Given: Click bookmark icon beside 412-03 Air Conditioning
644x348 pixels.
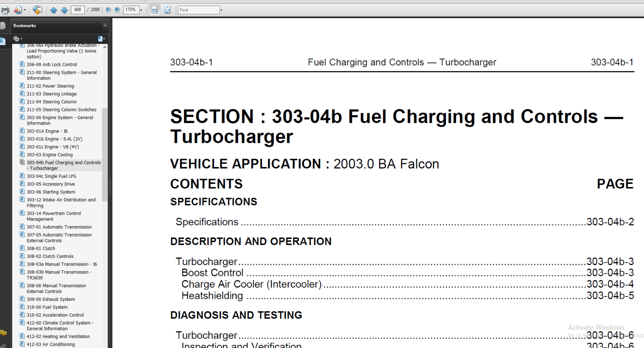Looking at the screenshot, I should (22, 344).
